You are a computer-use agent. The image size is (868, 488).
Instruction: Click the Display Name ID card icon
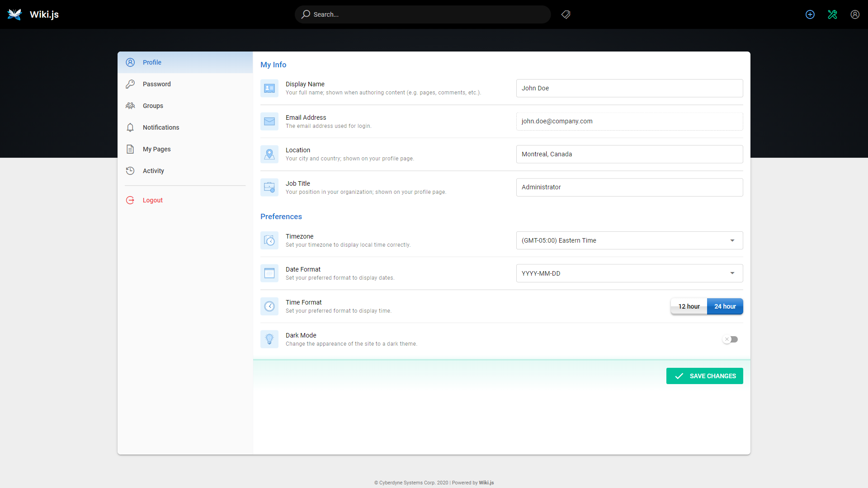pyautogui.click(x=269, y=88)
